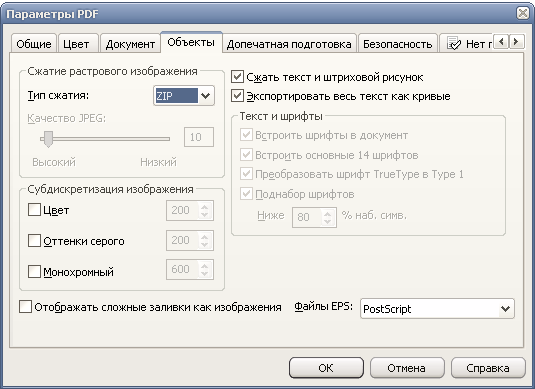The image size is (535, 389).
Task: Enable Цвет downsampling checkbox
Action: pos(34,210)
